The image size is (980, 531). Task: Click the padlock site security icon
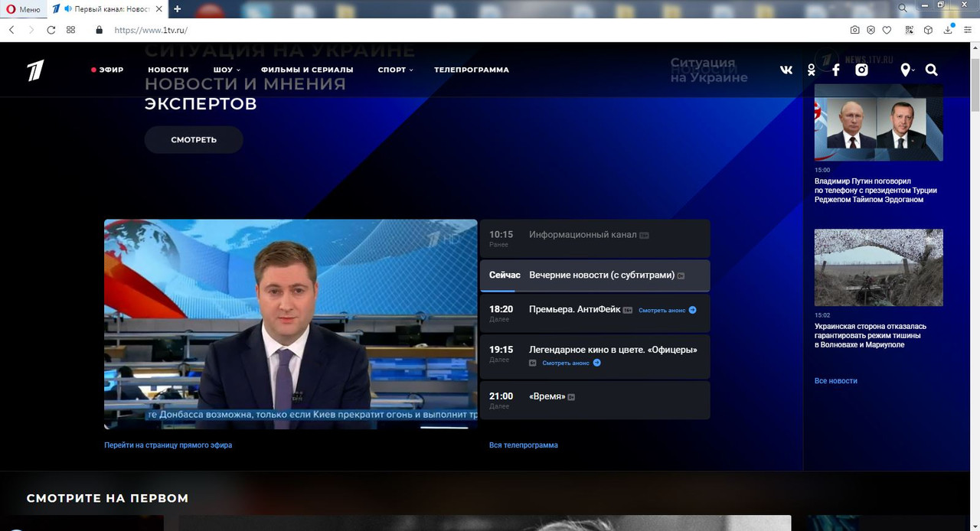pos(99,30)
